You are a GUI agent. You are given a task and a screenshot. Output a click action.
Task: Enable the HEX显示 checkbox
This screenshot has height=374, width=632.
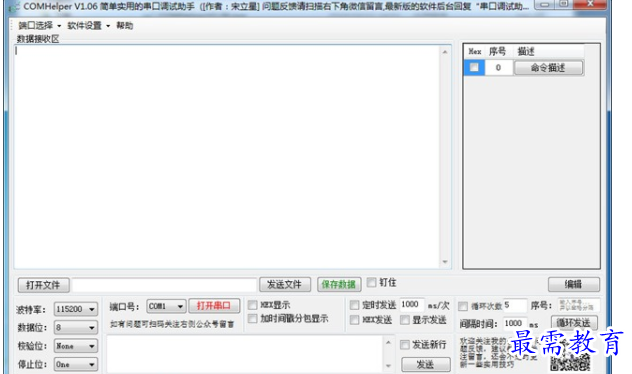(x=253, y=305)
